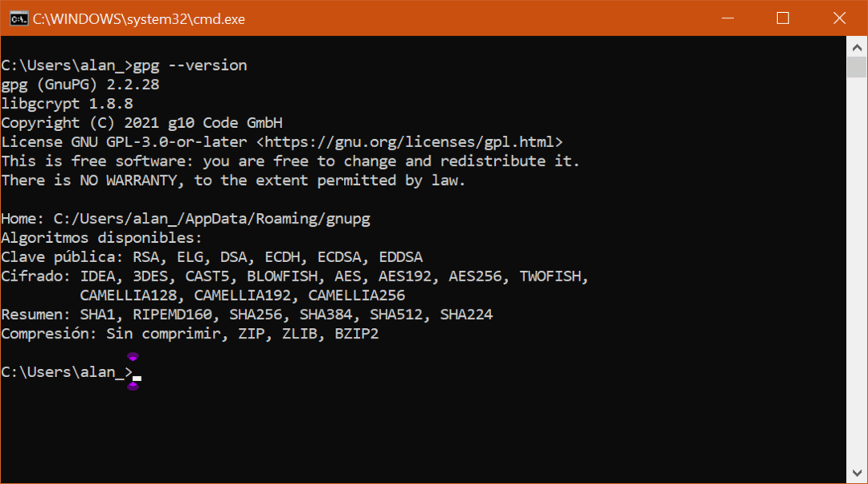
Task: Click the lower purple selection gripper
Action: [x=133, y=387]
